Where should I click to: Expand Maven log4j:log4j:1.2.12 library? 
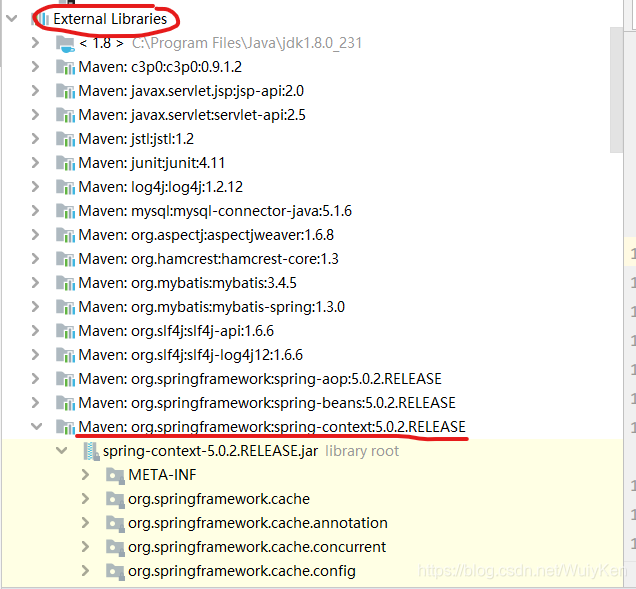[x=35, y=187]
